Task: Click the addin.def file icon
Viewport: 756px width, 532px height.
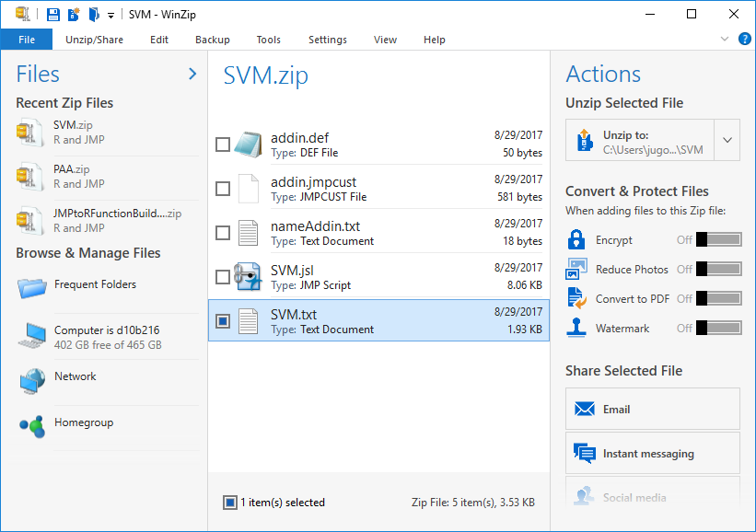Action: 247,144
